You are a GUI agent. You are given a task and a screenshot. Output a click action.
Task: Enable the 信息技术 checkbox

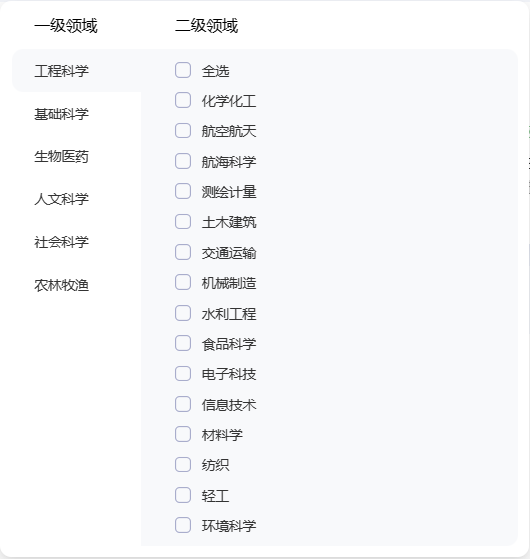(x=183, y=404)
